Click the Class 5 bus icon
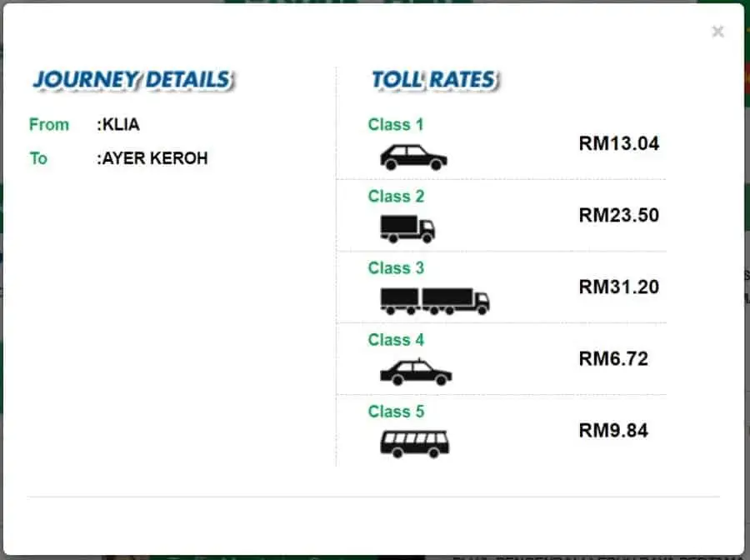This screenshot has width=750, height=560. click(415, 444)
